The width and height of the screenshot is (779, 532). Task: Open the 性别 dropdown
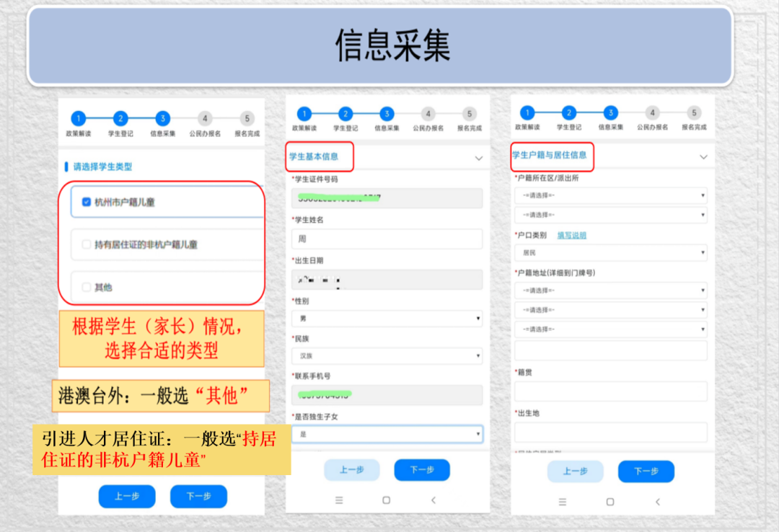(x=387, y=319)
